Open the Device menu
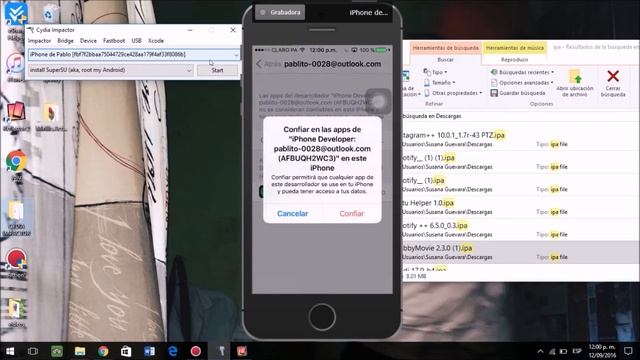640x360 pixels. 88,41
